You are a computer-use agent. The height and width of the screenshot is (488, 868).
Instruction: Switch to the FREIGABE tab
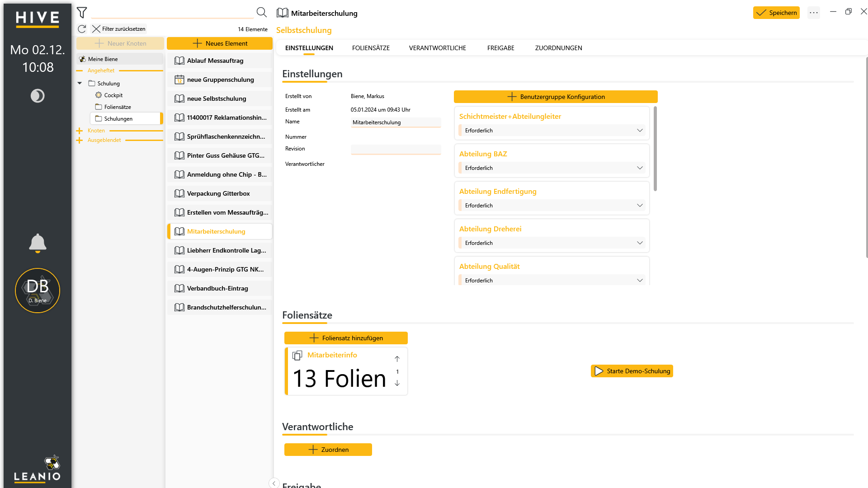click(x=500, y=48)
